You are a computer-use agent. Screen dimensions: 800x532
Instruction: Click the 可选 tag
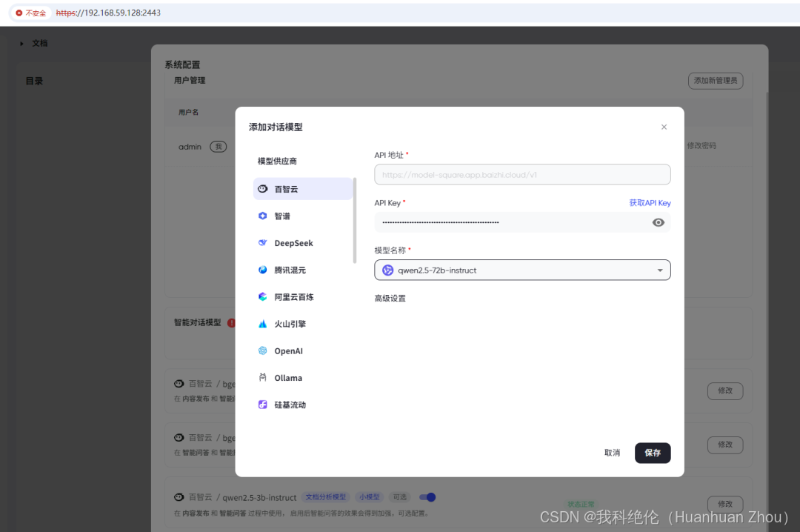click(400, 497)
